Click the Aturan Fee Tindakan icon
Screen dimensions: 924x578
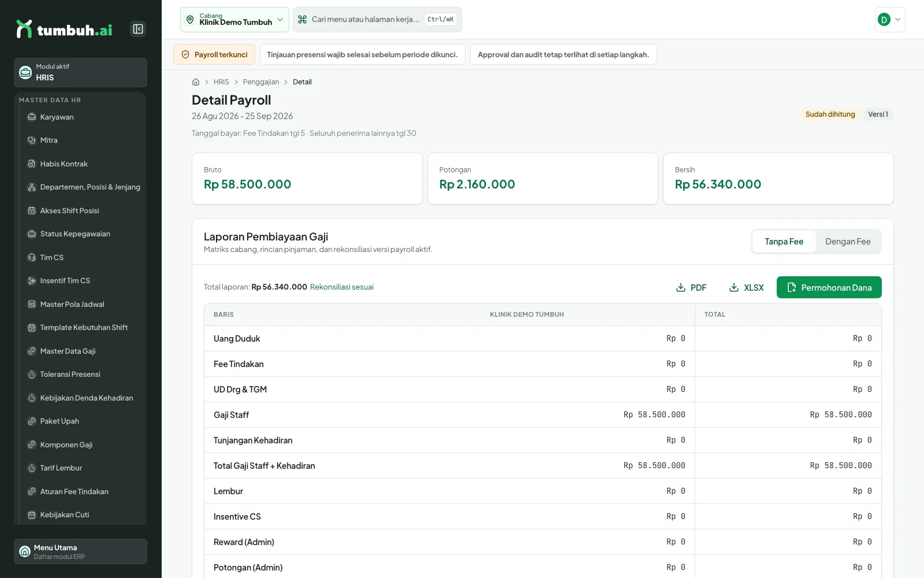coord(32,491)
